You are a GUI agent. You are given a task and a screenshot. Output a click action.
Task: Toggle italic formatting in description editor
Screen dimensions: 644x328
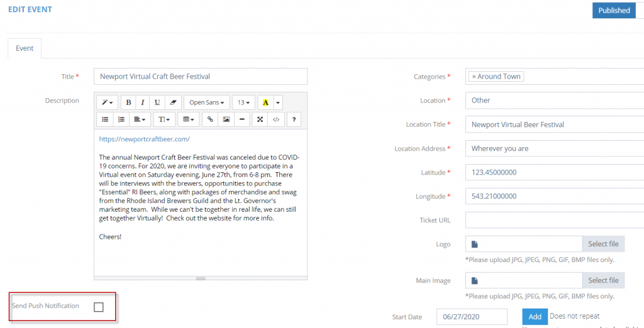(143, 102)
